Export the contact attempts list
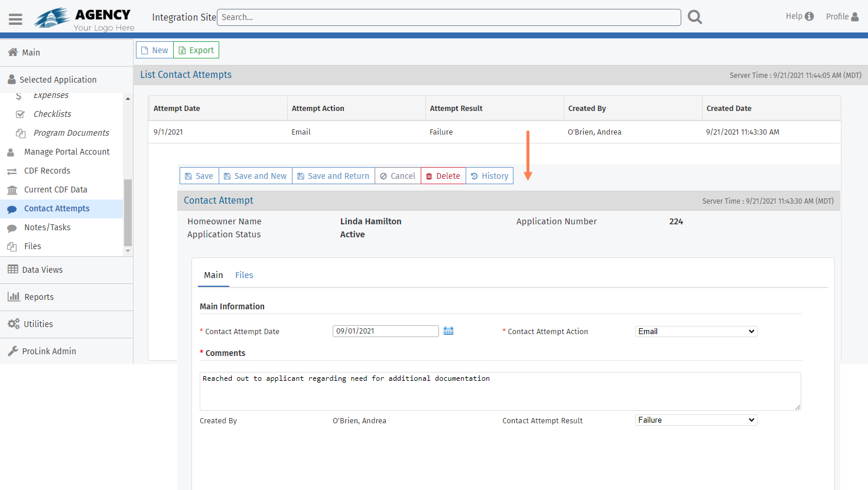 tap(196, 50)
